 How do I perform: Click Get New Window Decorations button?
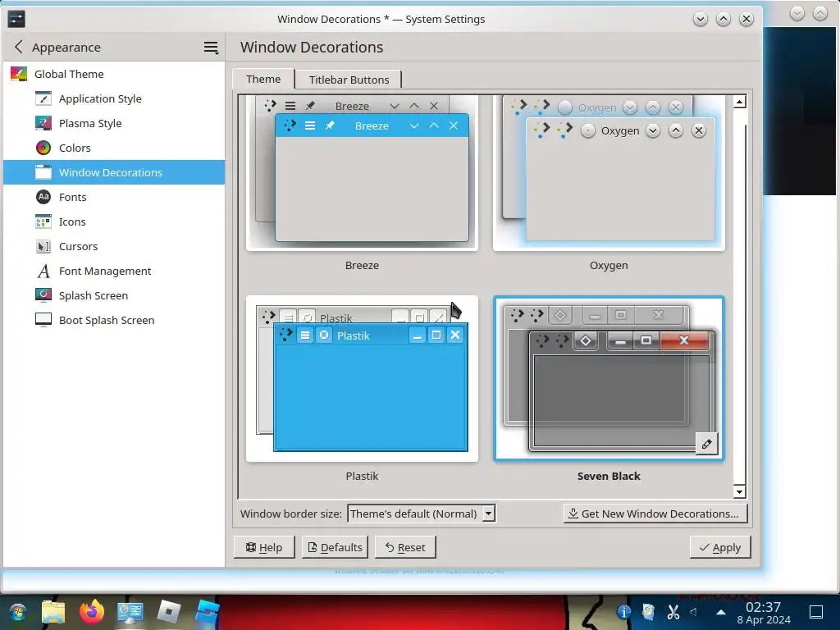tap(655, 514)
